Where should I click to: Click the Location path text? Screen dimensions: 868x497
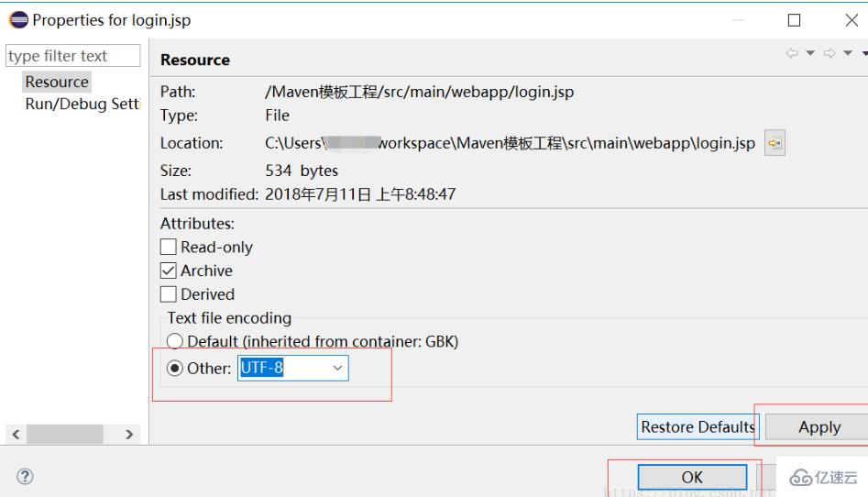coord(510,143)
